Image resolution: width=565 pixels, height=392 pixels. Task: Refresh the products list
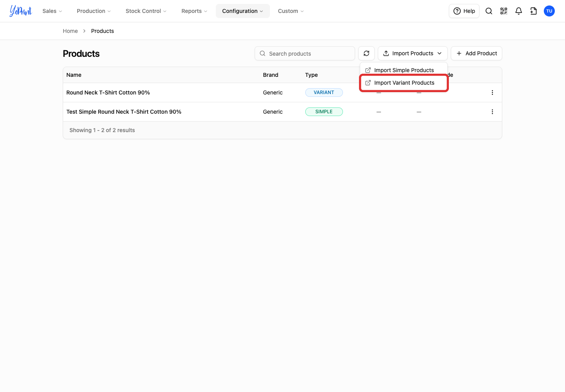point(366,53)
